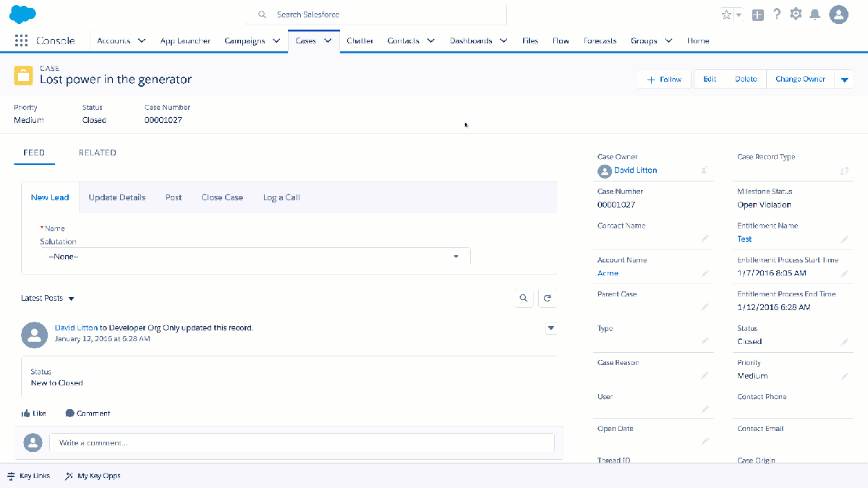Viewport: 868px width, 488px height.
Task: Click the favorite star icon
Action: pos(728,13)
